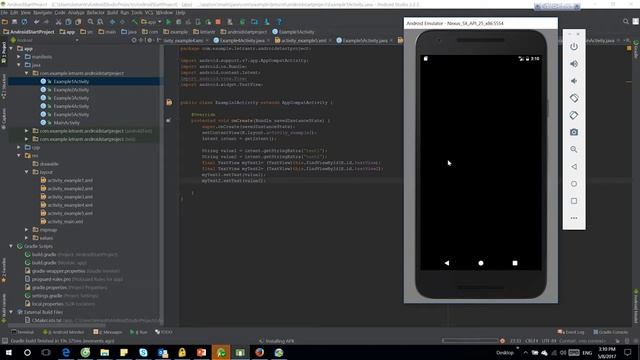Image resolution: width=640 pixels, height=360 pixels.
Task: Toggle the Structure tool window side tab
Action: coord(4,87)
